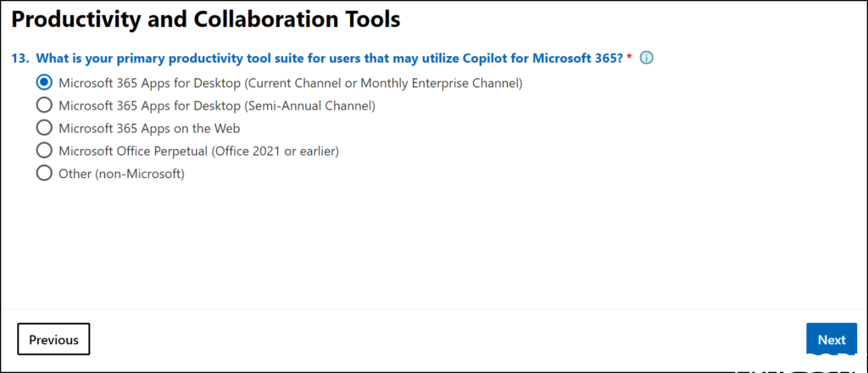868x373 pixels.
Task: Click the 'Other (non-Microsoft)' label text
Action: [x=121, y=174]
